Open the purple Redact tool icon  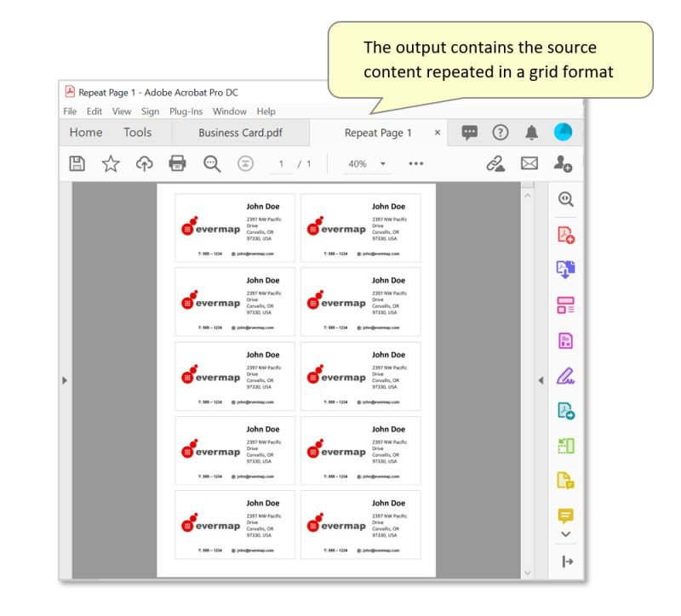565,341
